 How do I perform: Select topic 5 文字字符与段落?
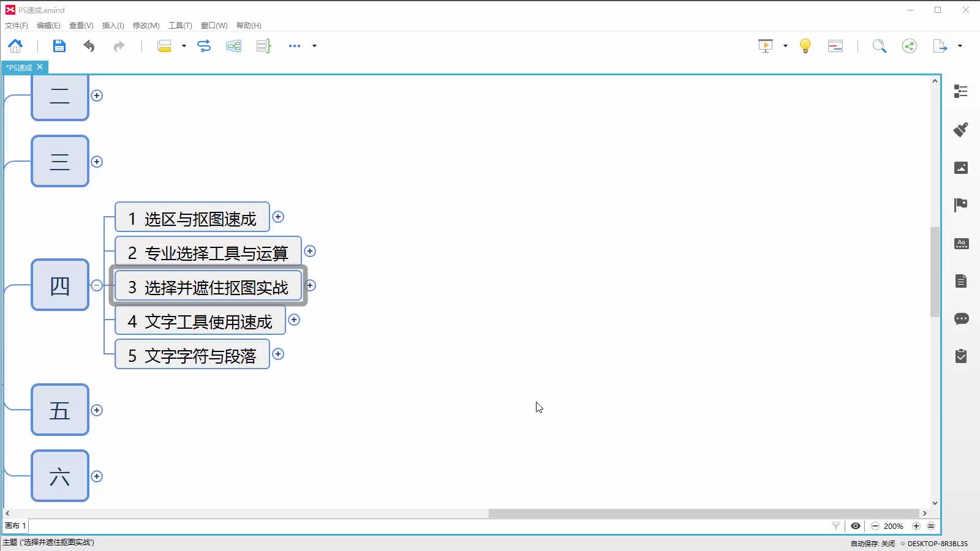pyautogui.click(x=192, y=354)
